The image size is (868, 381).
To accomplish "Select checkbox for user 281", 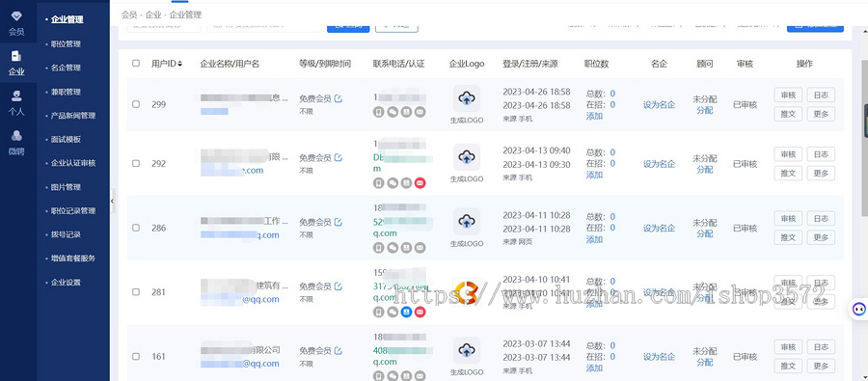I will [136, 292].
